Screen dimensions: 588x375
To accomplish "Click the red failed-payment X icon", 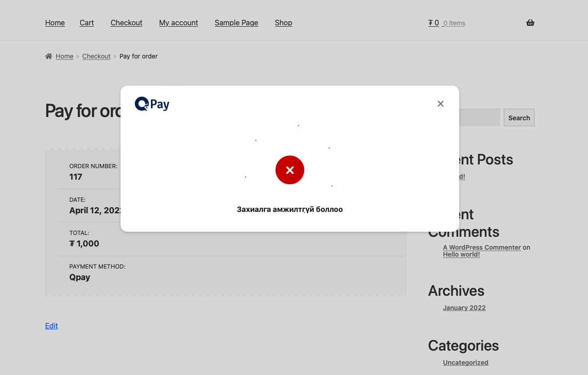I will coord(290,170).
